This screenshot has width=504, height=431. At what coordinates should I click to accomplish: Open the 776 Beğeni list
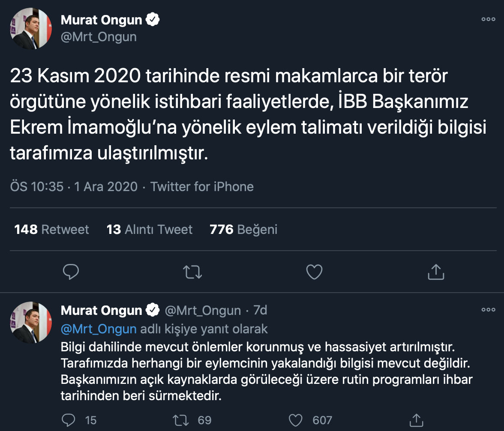243,229
